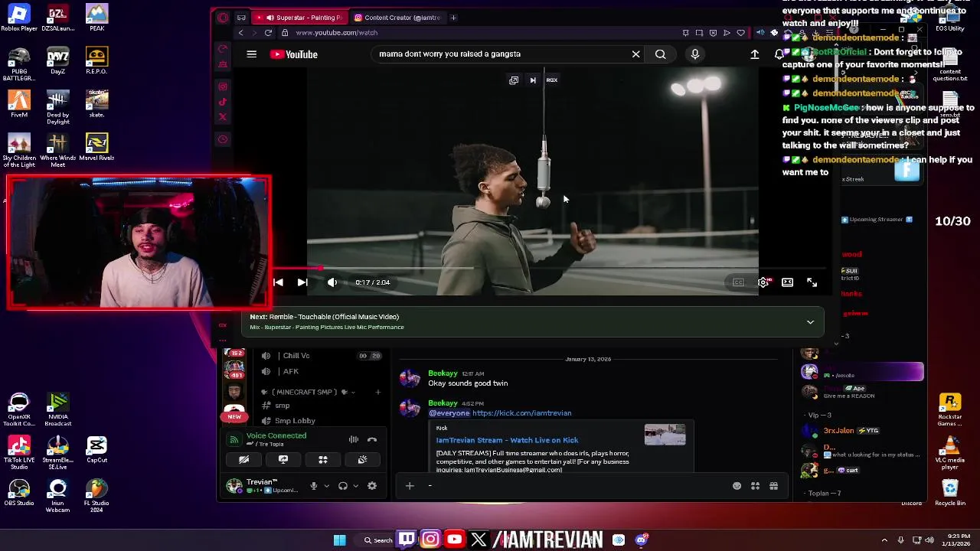The width and height of the screenshot is (980, 551).
Task: Select member 3rxJalen in Discord member list
Action: (838, 431)
